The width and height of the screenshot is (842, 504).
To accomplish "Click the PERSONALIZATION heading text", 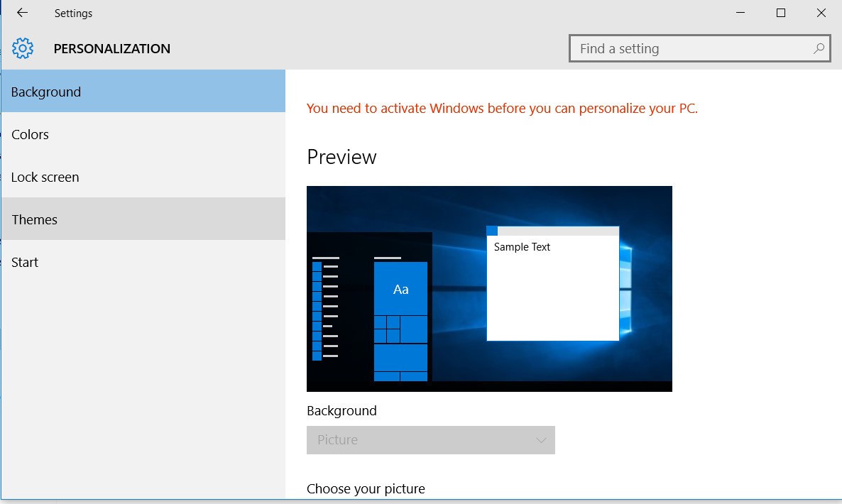I will click(x=112, y=49).
